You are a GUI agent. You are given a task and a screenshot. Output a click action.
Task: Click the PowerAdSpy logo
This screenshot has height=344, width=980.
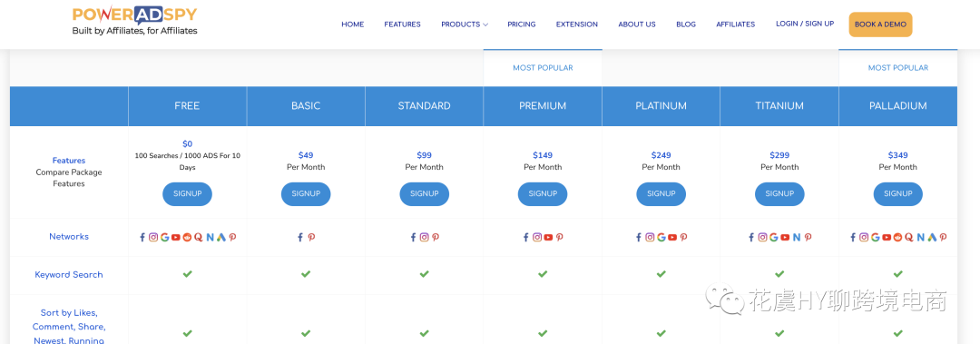click(x=134, y=21)
